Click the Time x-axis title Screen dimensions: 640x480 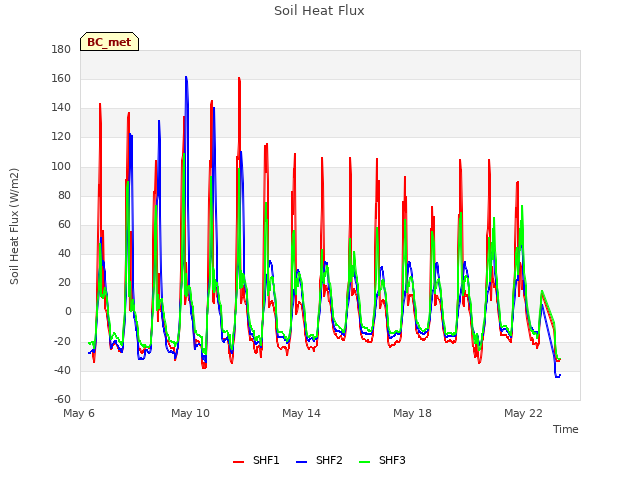pyautogui.click(x=566, y=429)
